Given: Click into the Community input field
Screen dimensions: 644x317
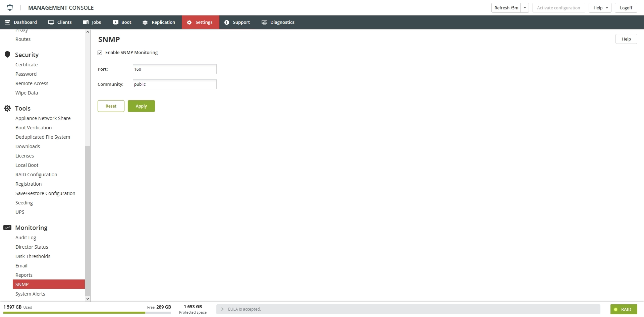Looking at the screenshot, I should (x=175, y=84).
